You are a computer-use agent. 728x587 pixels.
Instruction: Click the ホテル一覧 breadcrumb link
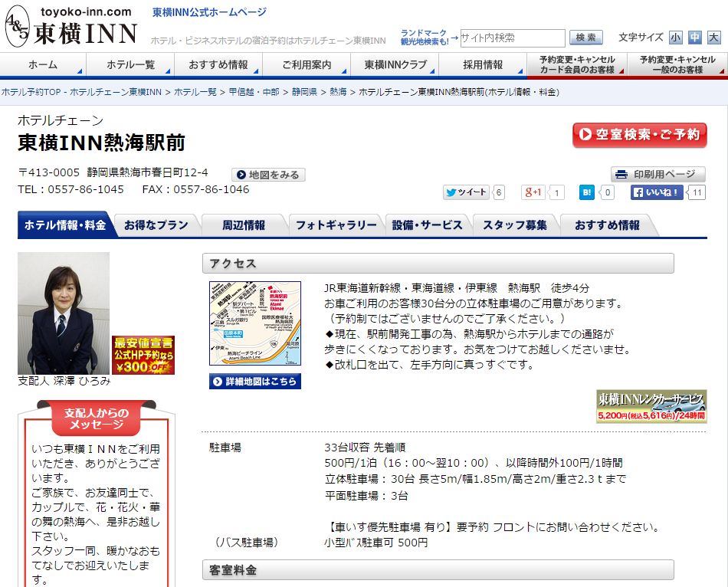coord(195,92)
